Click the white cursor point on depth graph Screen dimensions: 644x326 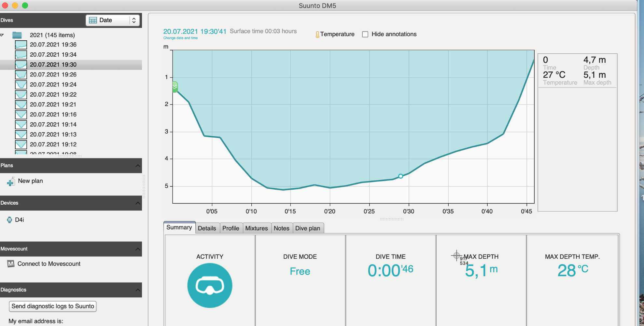[x=400, y=176]
